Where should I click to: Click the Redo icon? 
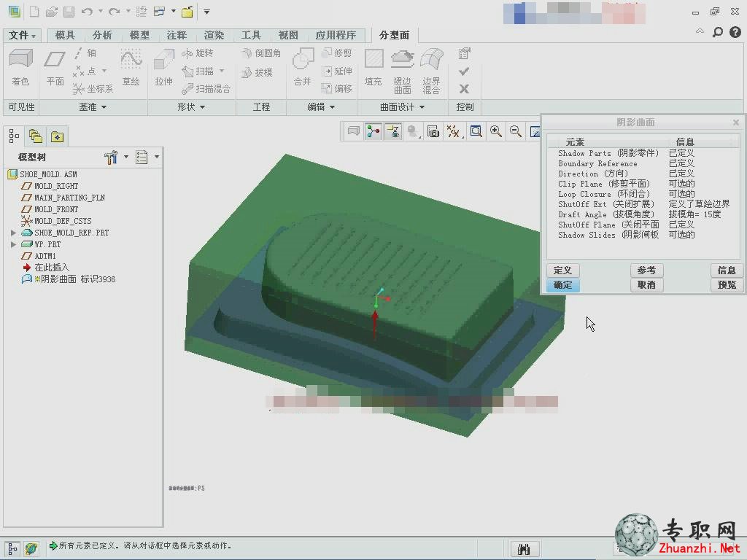point(114,12)
